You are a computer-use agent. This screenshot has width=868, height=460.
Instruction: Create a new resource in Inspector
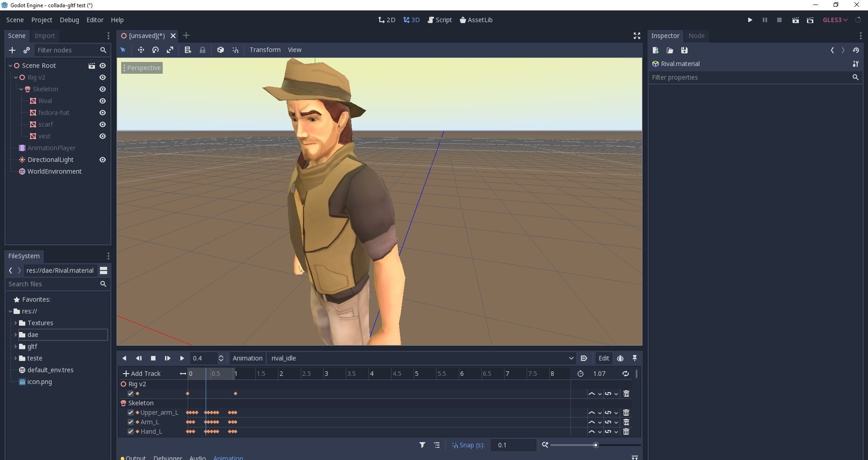656,50
